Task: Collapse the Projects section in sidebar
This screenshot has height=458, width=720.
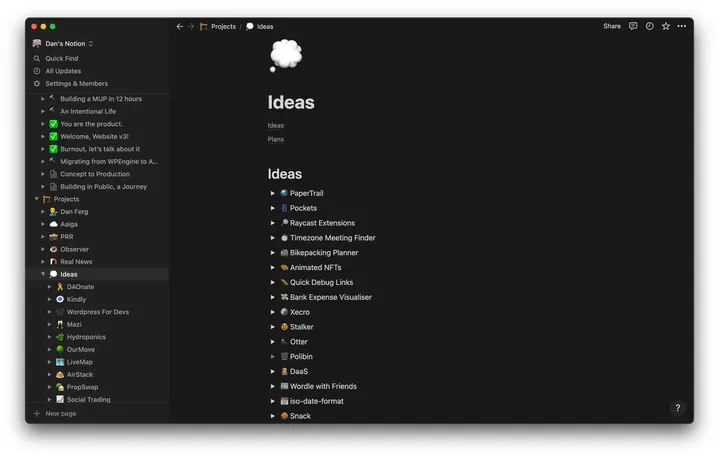Action: [37, 199]
